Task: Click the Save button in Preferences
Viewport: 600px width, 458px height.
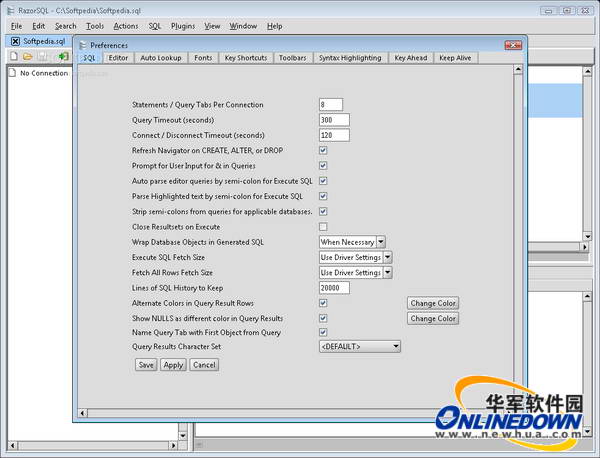Action: [146, 365]
